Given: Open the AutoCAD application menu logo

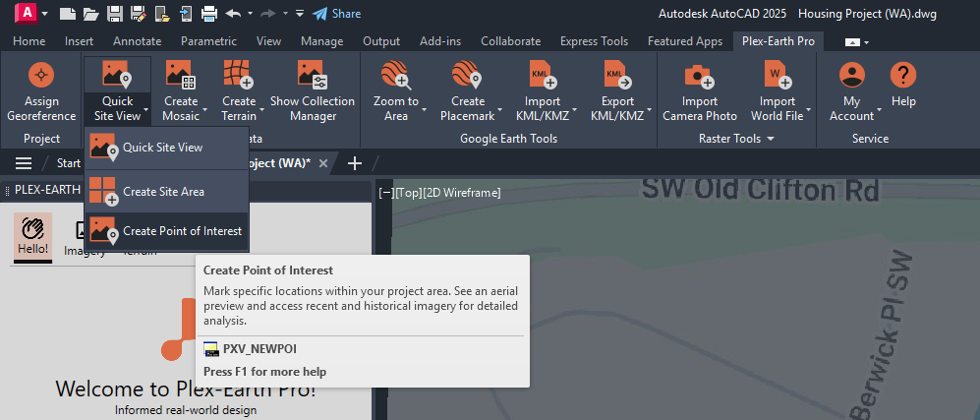Looking at the screenshot, I should (x=25, y=13).
